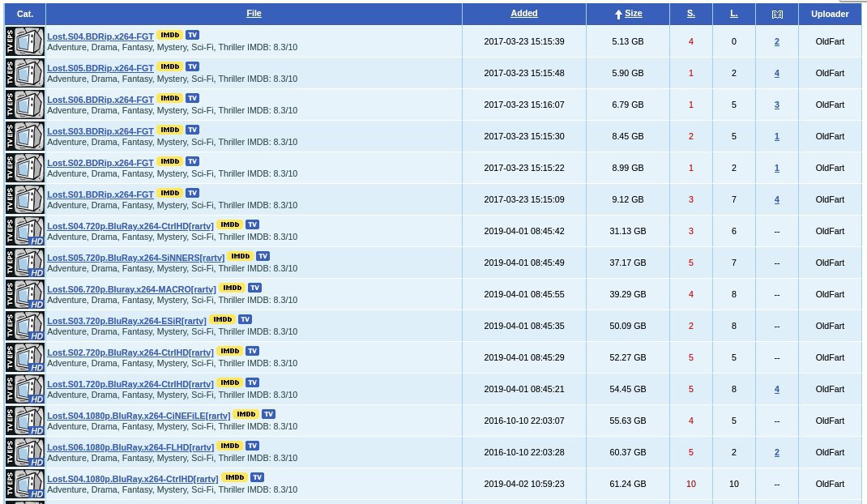Click TV badge for Lost.S01.720p CtrlHD
Viewport: 867px width, 504px height.
(253, 382)
